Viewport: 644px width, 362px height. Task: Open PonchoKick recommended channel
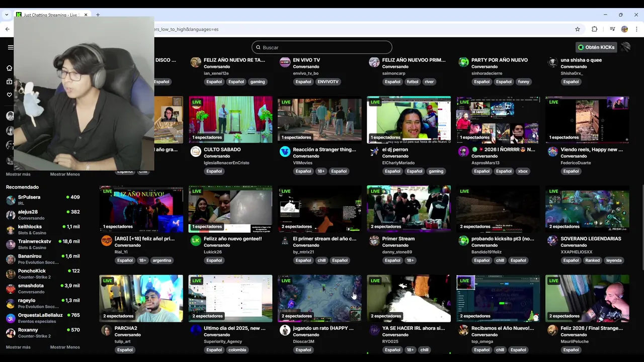click(43, 274)
